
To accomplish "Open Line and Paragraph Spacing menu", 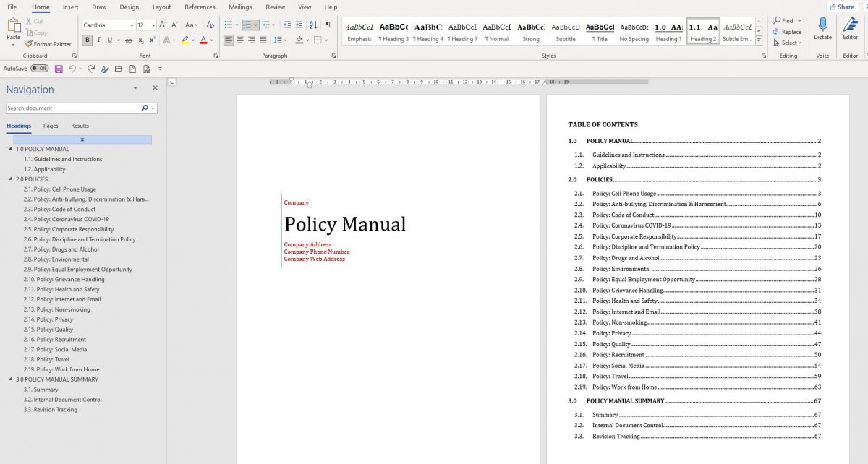I will click(278, 40).
